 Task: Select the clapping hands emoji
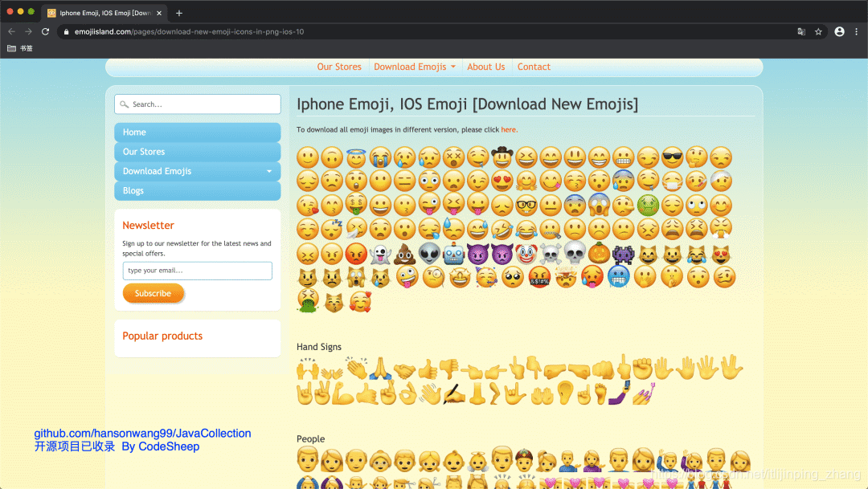point(357,368)
